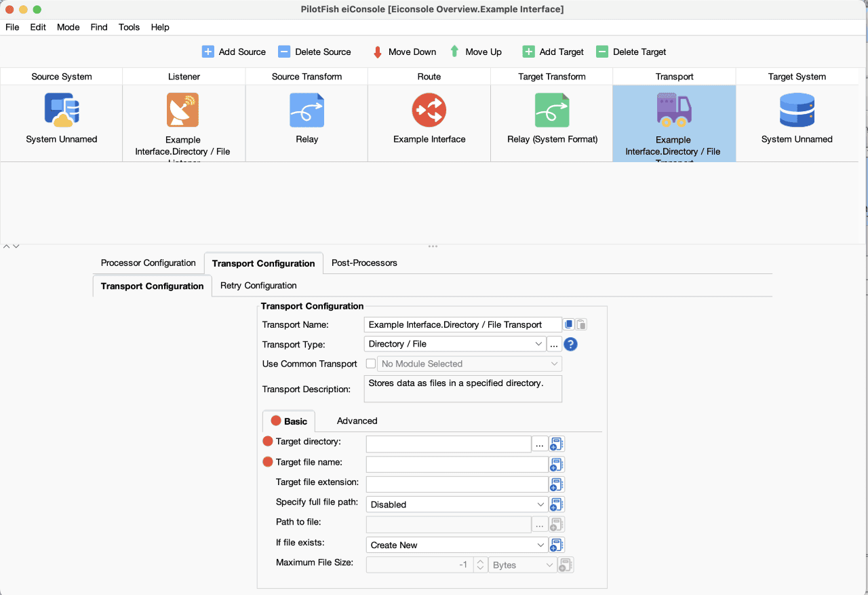Click the browse ellipsis for Target directory

pos(540,444)
